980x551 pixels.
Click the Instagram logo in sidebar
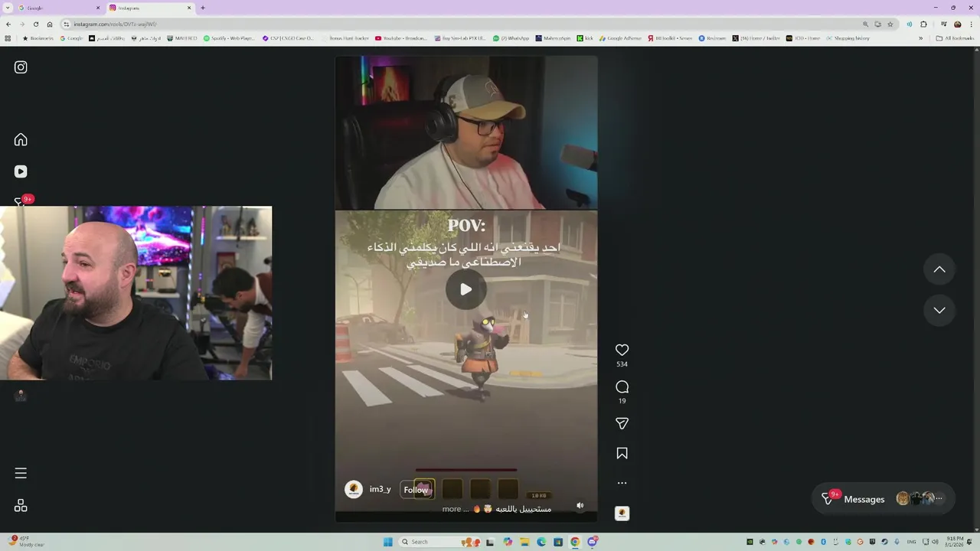pyautogui.click(x=21, y=67)
